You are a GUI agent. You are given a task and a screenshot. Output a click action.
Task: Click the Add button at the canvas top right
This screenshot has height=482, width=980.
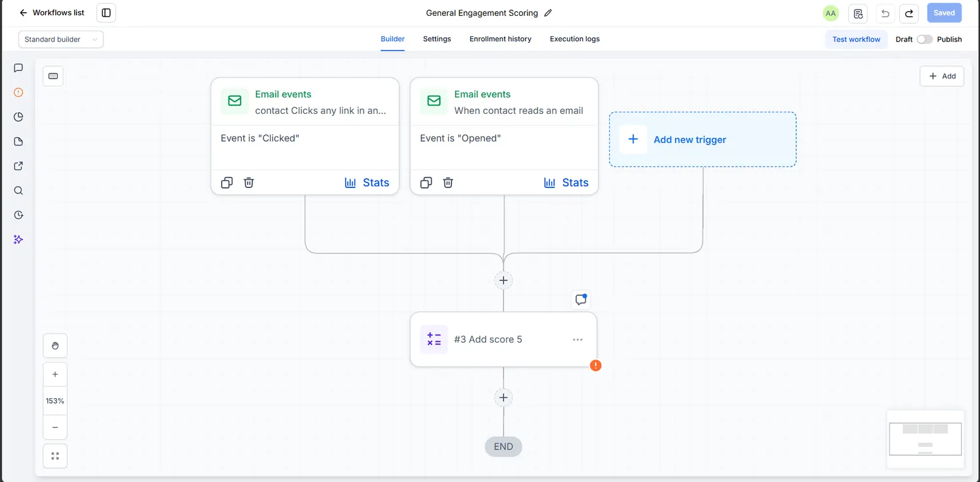942,76
